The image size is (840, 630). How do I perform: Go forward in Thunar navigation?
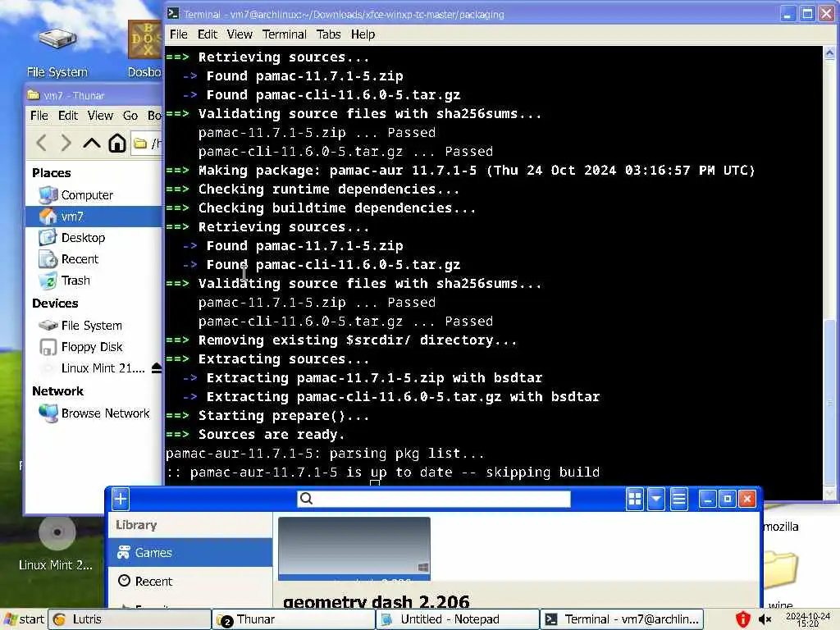66,143
